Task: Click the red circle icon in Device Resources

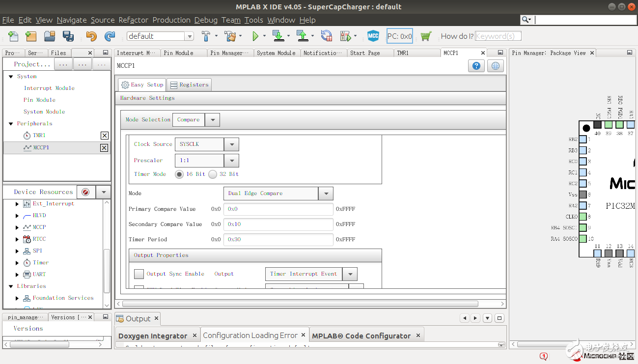Action: click(85, 192)
